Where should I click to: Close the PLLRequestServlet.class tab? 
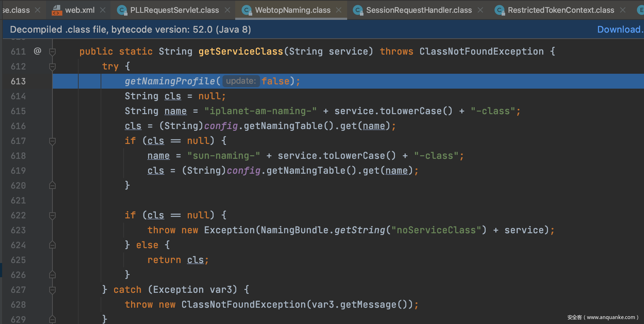(228, 10)
